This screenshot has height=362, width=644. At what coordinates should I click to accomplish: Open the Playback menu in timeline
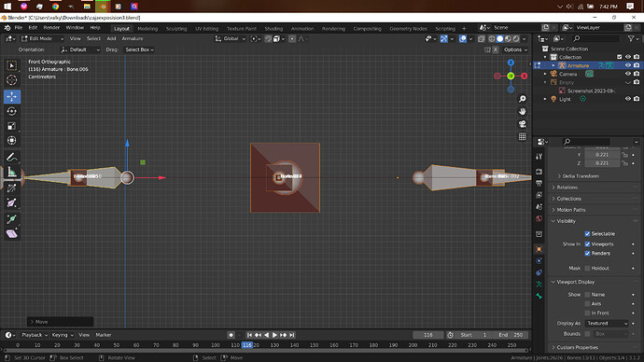[x=35, y=335]
